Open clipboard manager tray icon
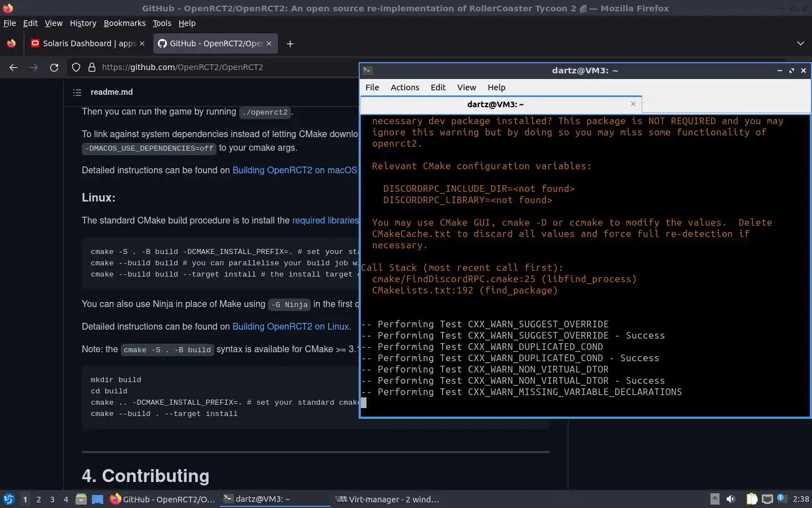 (x=752, y=499)
